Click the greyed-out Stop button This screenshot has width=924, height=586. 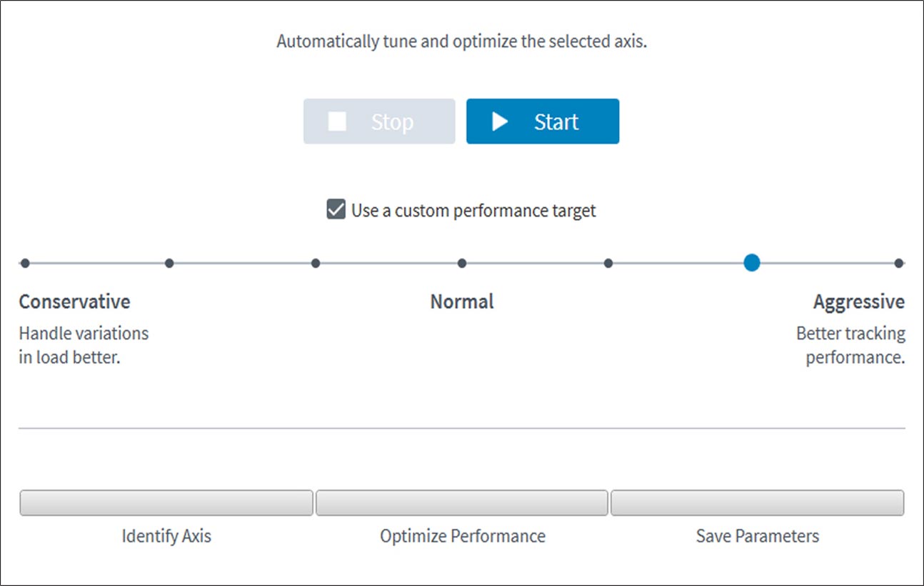tap(379, 121)
